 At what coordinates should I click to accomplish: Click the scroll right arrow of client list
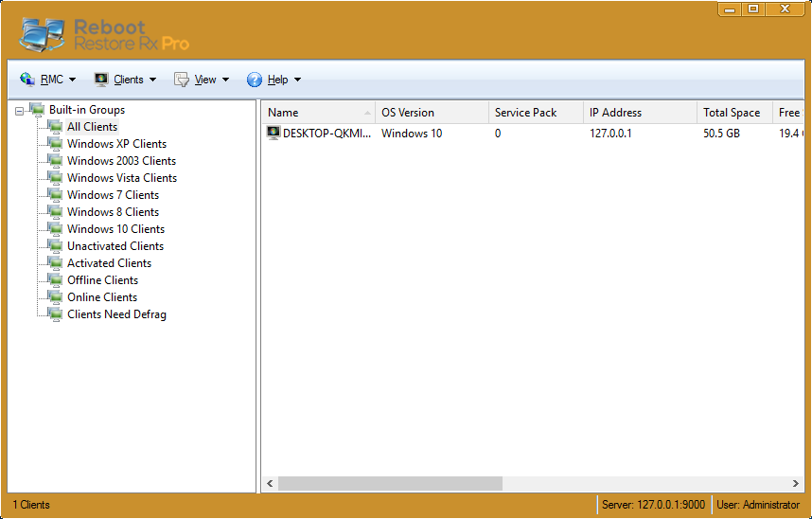pyautogui.click(x=796, y=483)
